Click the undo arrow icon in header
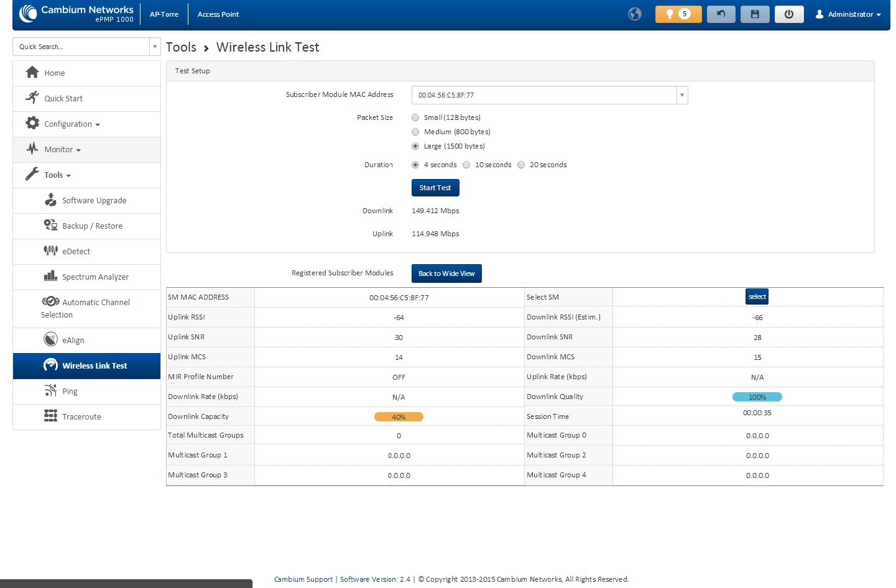Image resolution: width=896 pixels, height=588 pixels. coord(721,14)
